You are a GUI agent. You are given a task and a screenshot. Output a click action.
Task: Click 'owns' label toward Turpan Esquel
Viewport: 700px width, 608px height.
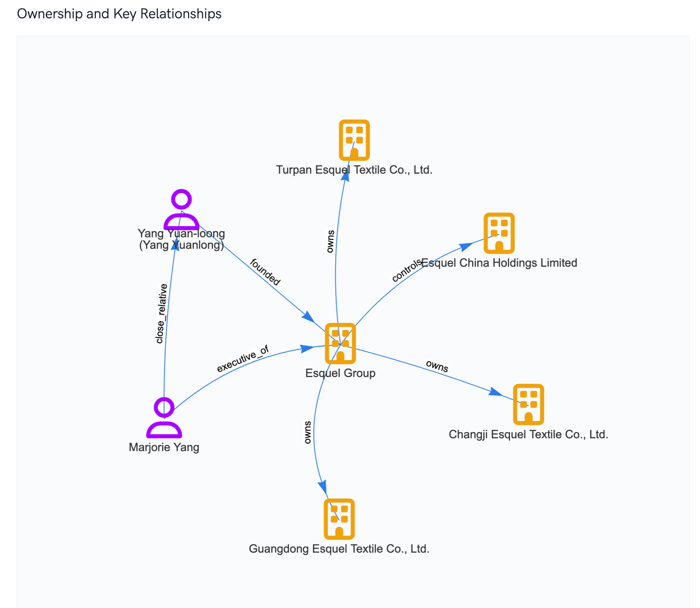click(330, 242)
